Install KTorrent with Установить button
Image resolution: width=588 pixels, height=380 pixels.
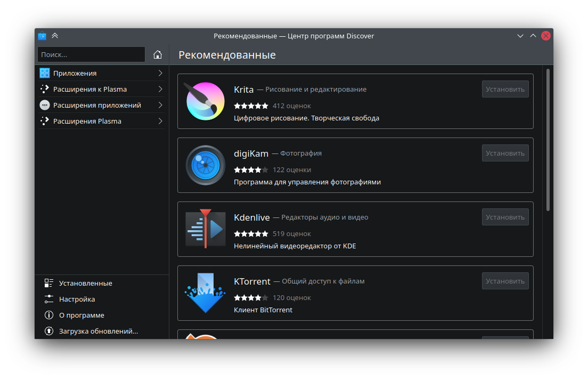(x=505, y=281)
